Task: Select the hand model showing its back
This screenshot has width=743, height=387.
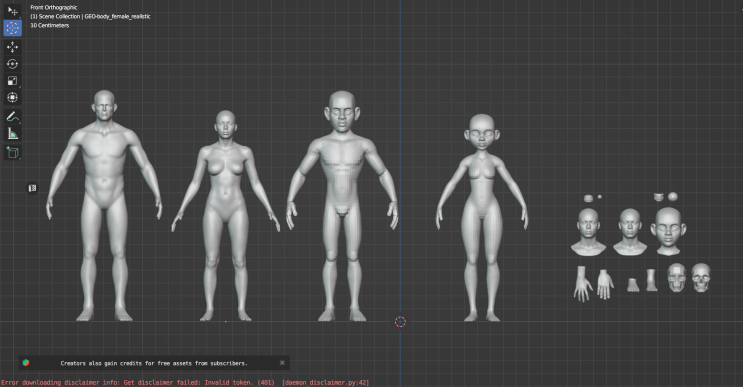Action: coord(583,284)
